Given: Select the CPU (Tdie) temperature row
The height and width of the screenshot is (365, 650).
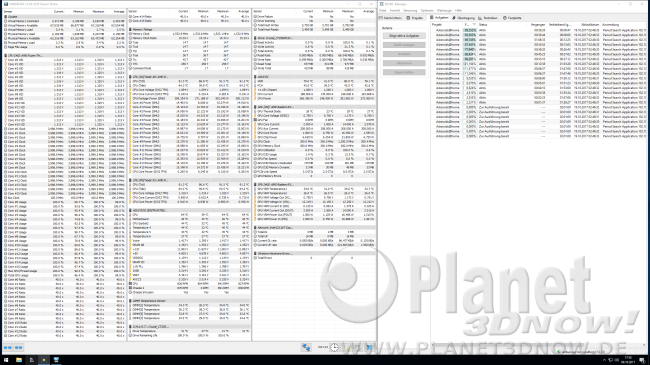Looking at the screenshot, I should 189,85.
